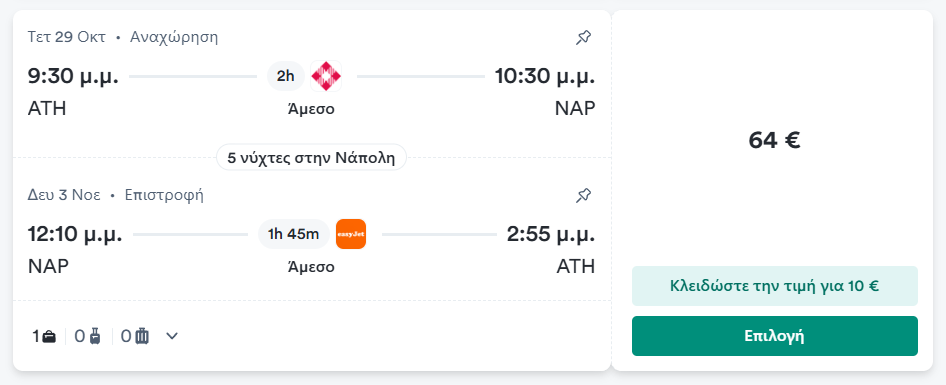946x385 pixels.
Task: Click the 64 € price
Action: point(775,141)
